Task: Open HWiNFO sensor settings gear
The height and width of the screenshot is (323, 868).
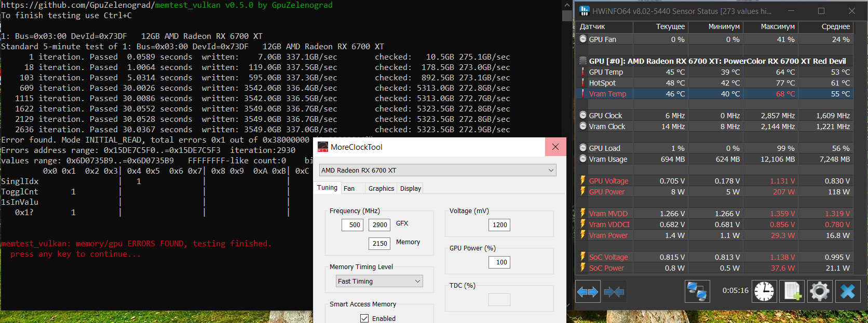Action: coord(820,291)
